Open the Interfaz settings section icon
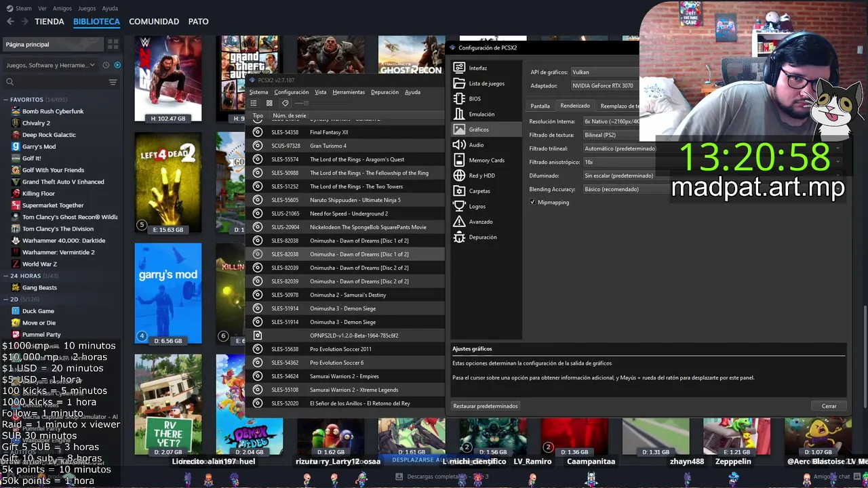 coord(459,68)
